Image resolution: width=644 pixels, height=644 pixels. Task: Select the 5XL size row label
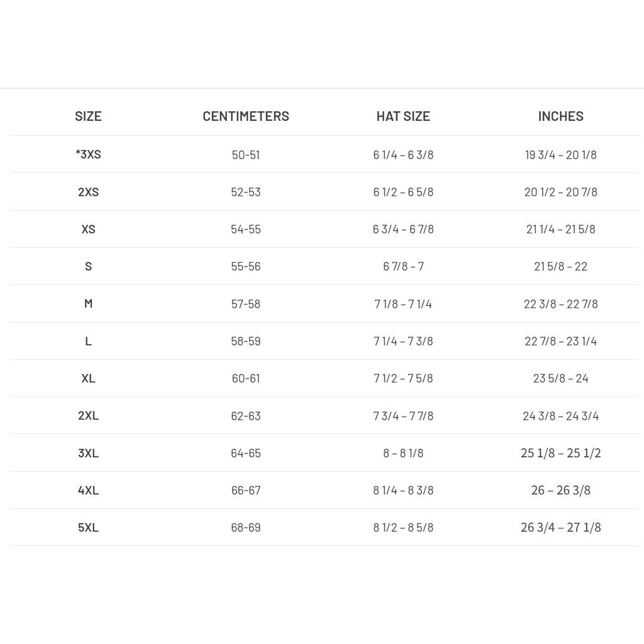[x=88, y=528]
